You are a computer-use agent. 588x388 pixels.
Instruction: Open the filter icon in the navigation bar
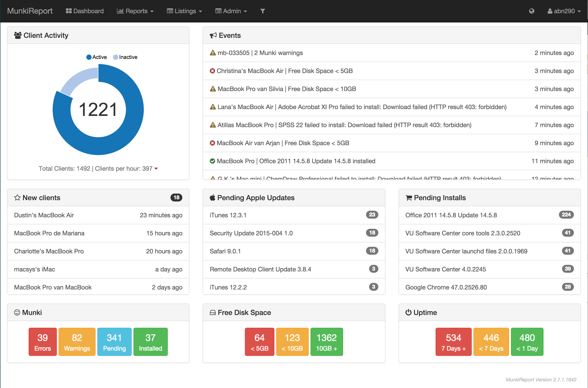[262, 11]
